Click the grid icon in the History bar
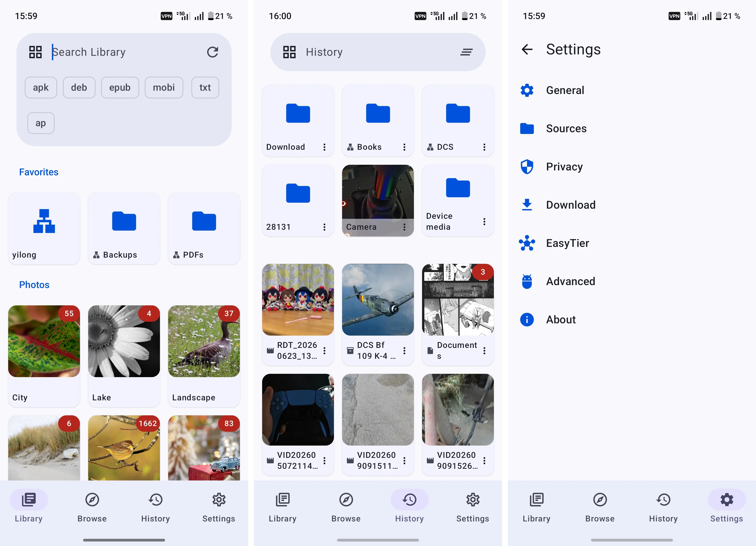Screen dimensions: 756x546 pyautogui.click(x=289, y=52)
